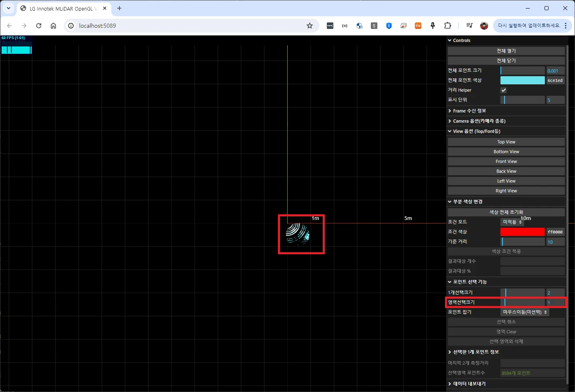Click the ff0000 hex color field
The image size is (575, 392).
pyautogui.click(x=555, y=232)
